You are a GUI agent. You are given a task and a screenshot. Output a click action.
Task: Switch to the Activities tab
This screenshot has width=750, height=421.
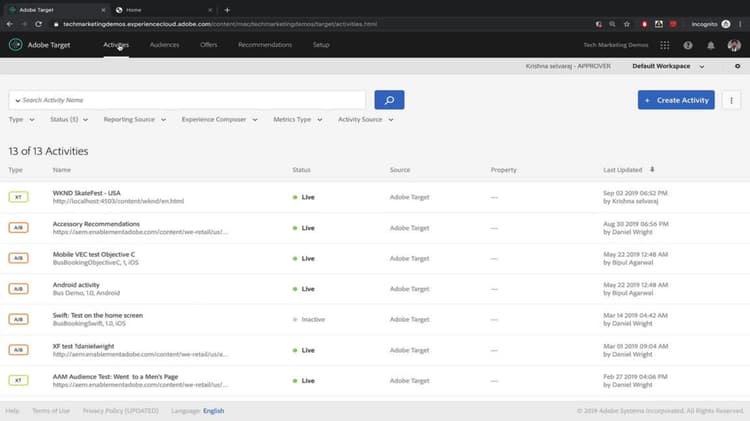click(x=116, y=44)
